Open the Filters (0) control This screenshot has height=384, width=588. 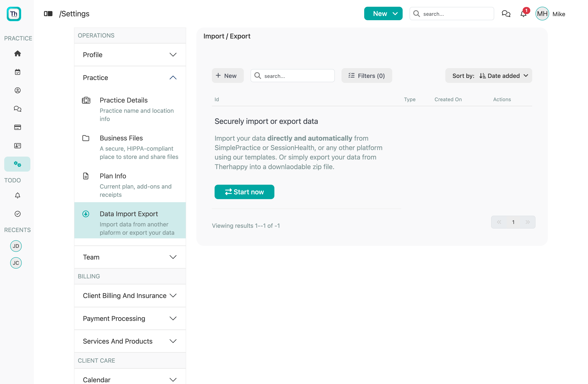click(367, 75)
